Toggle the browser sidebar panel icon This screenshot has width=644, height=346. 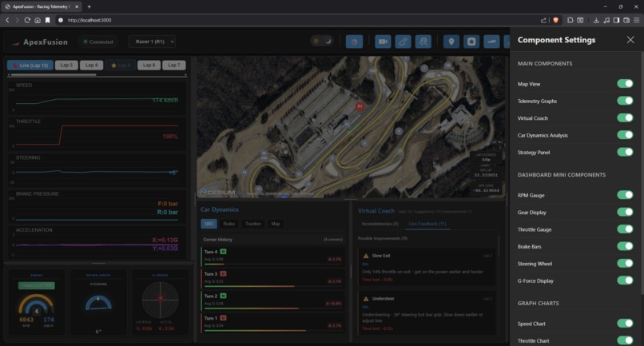coord(617,20)
